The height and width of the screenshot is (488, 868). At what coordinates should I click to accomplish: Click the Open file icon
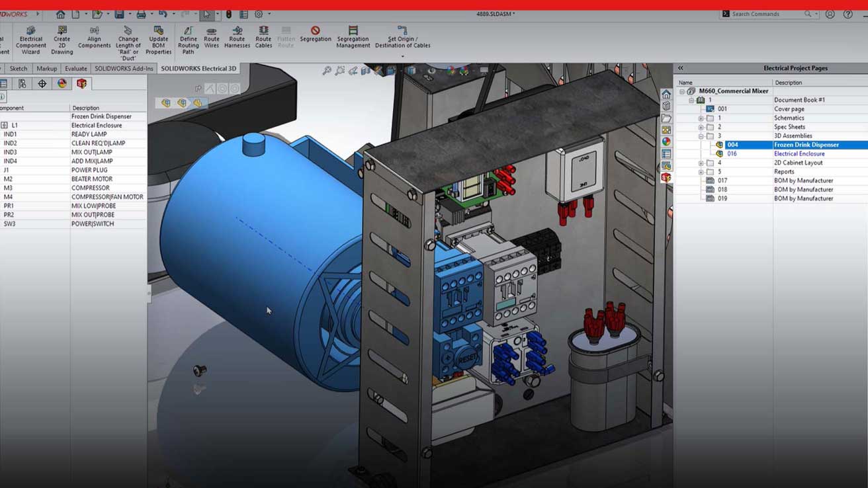click(x=97, y=14)
